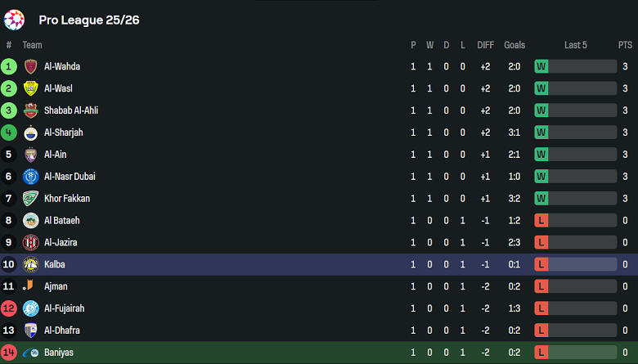Open the Al-Fujairah team link

(x=65, y=308)
